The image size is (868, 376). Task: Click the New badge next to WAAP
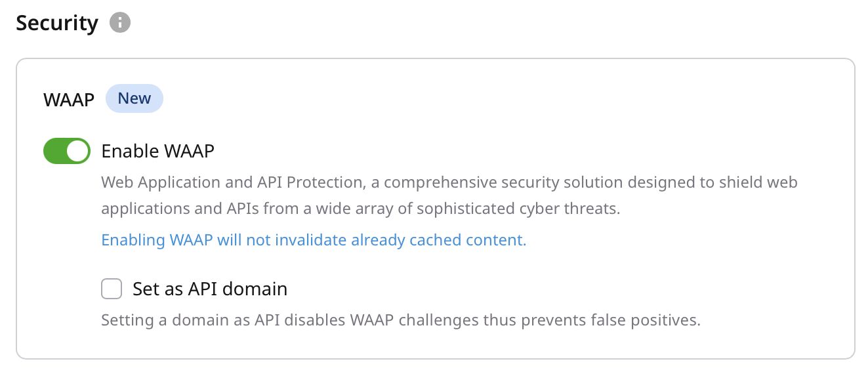[x=134, y=98]
